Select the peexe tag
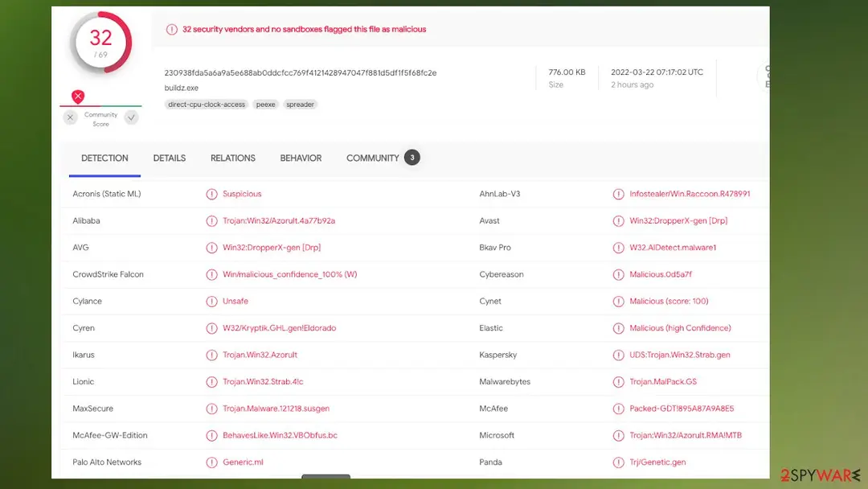 point(266,105)
